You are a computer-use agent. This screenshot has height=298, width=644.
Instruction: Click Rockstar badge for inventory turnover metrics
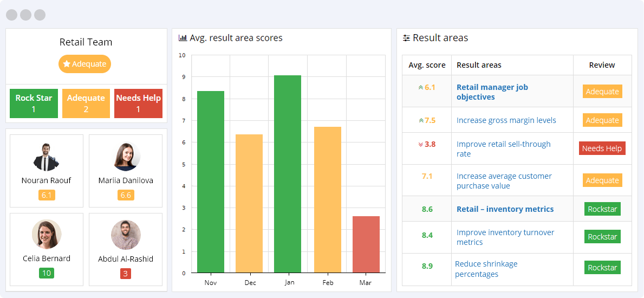pyautogui.click(x=602, y=237)
